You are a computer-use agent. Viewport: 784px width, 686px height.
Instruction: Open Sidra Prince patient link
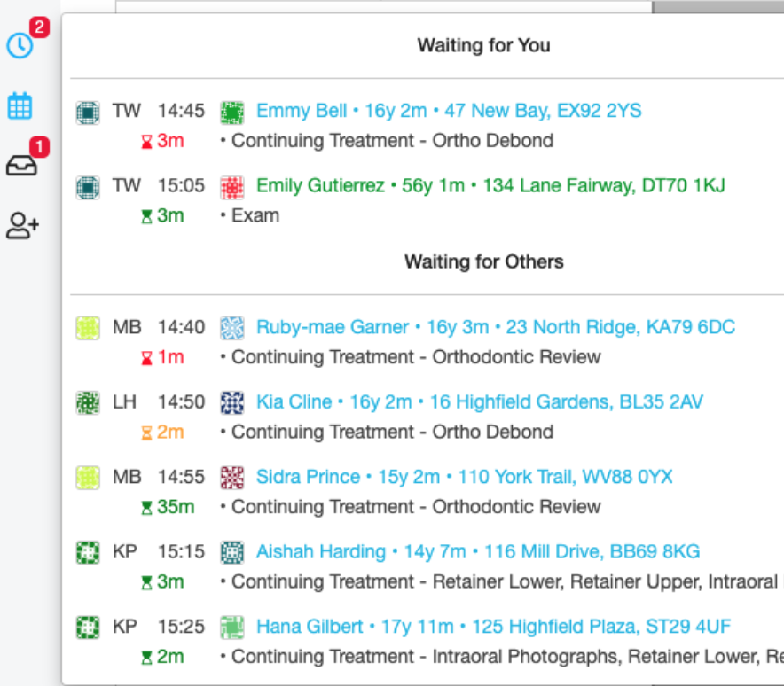(x=464, y=477)
